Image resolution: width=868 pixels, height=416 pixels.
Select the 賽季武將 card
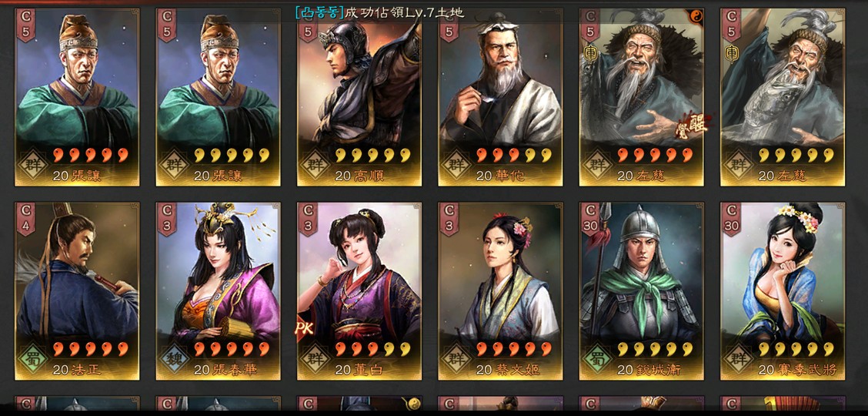point(782,290)
